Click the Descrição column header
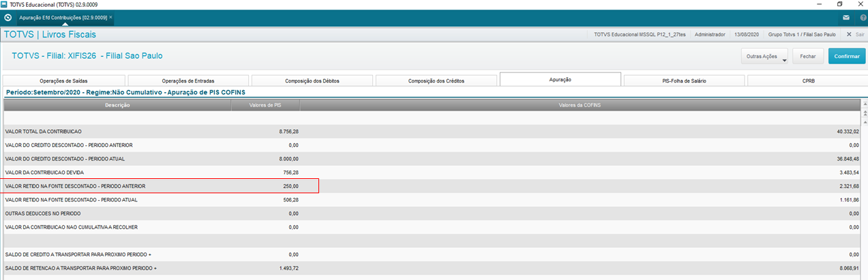 (x=117, y=105)
